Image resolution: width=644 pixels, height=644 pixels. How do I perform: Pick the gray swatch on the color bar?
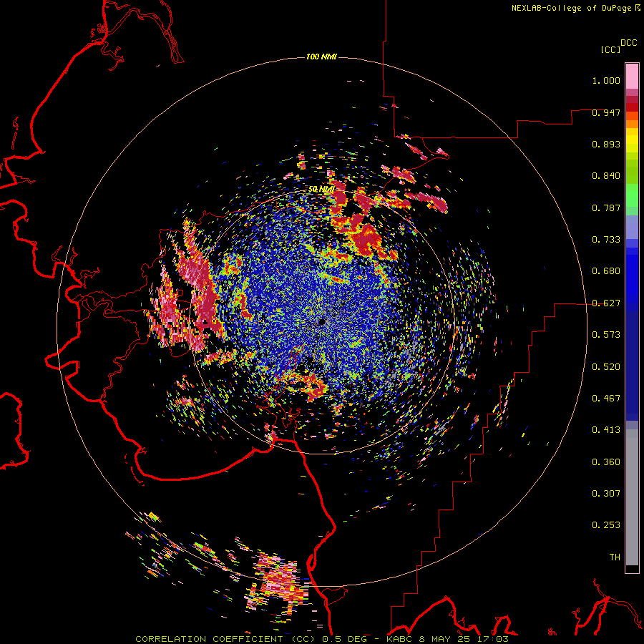(632, 497)
